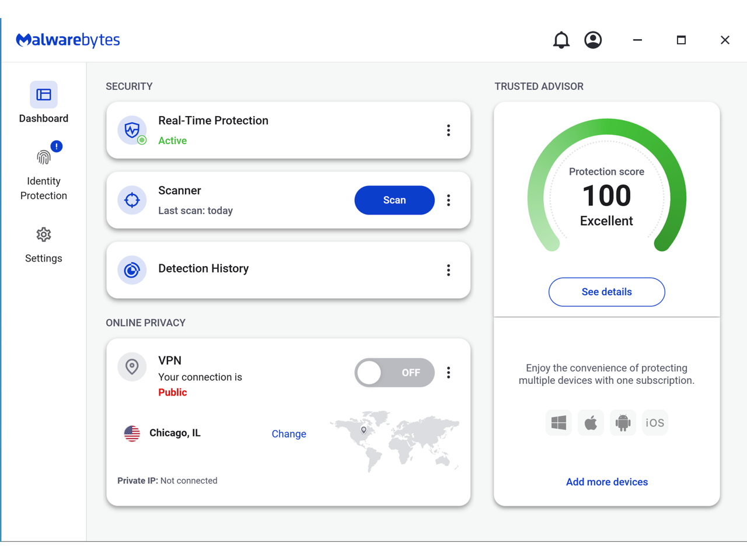Turn on the VPN toggle switch
This screenshot has height=560, width=747.
coord(395,373)
